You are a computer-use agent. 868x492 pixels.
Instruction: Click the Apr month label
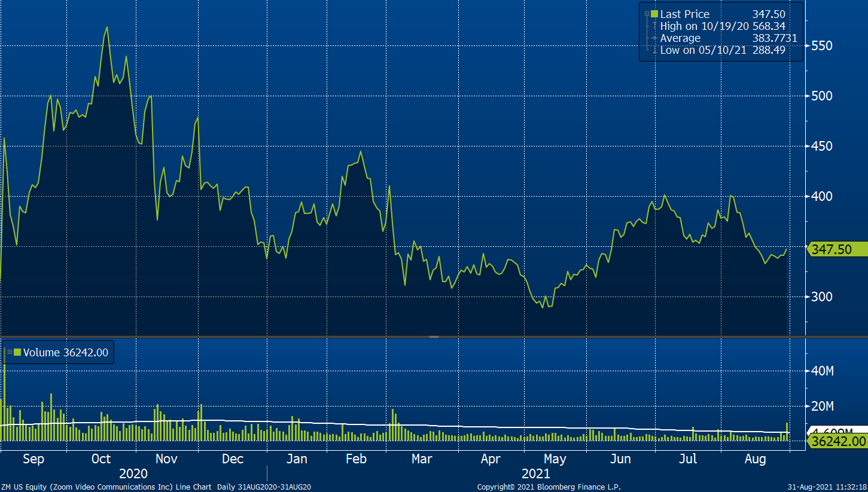tap(491, 459)
